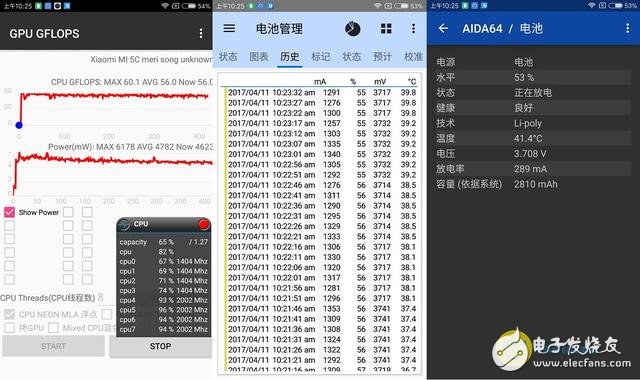The image size is (640, 380).
Task: Open the grid view icon in 电池管理
Action: [386, 28]
